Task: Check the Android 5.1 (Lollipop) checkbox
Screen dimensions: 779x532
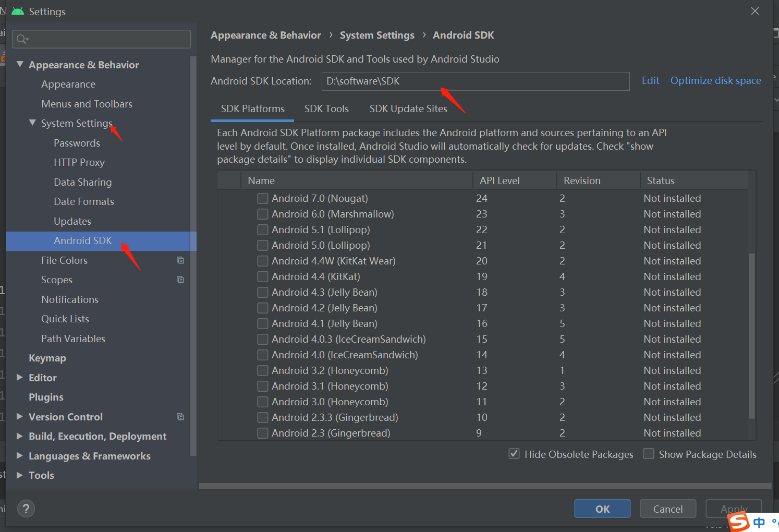Action: tap(263, 229)
